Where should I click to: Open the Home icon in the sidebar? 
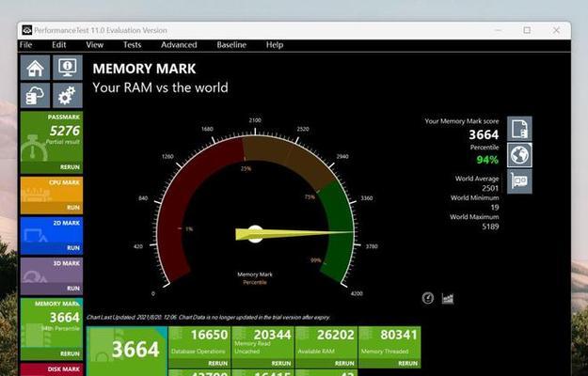[35, 68]
